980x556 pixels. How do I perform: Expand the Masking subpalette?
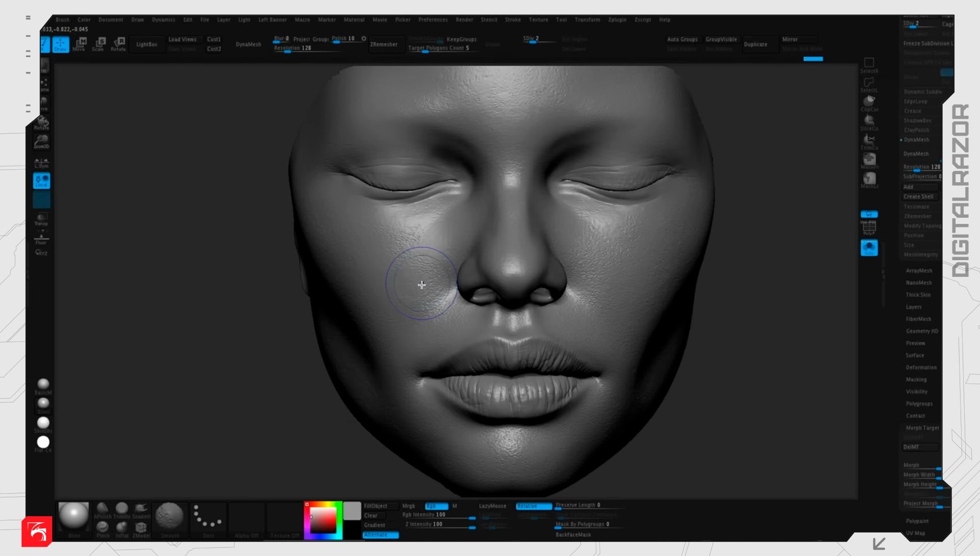click(916, 380)
